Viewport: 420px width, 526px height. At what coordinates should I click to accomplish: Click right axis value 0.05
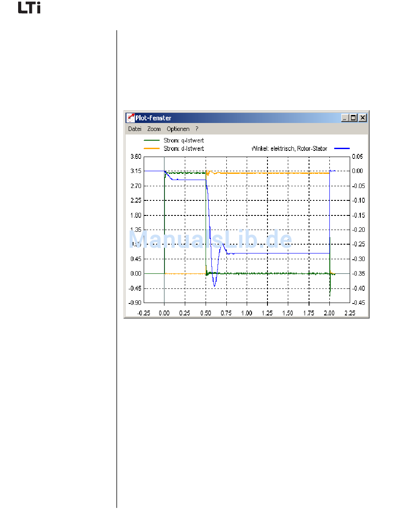(357, 157)
